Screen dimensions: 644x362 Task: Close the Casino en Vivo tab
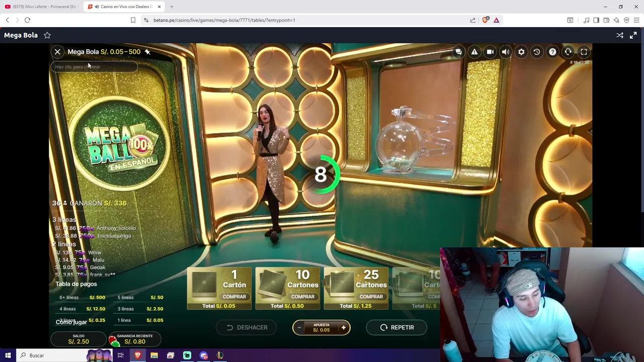tap(159, 7)
